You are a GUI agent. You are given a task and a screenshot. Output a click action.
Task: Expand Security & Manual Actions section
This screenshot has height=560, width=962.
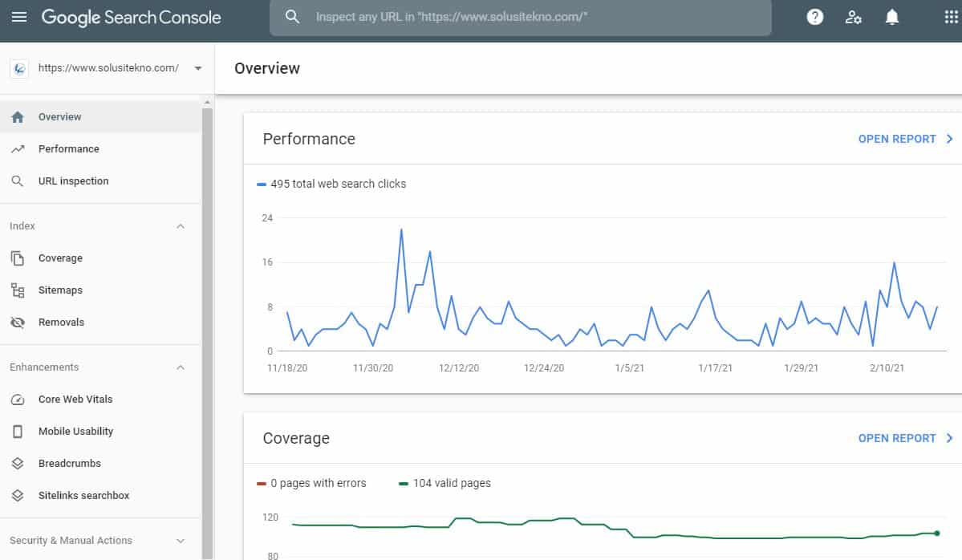click(x=181, y=541)
